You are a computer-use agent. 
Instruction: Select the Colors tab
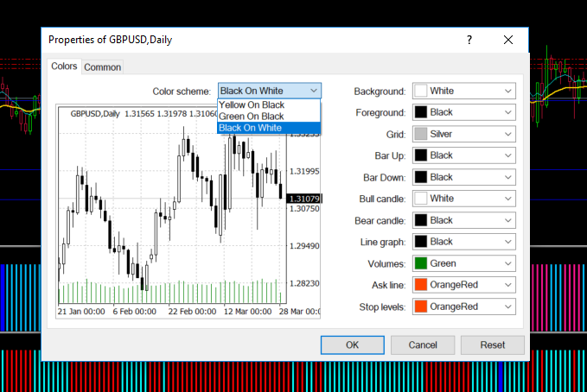pyautogui.click(x=64, y=66)
